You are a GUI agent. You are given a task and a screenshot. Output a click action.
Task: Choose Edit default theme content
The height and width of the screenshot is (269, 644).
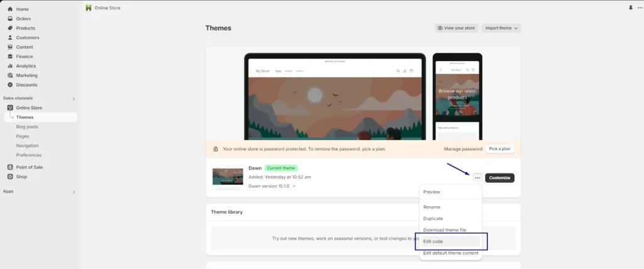(x=450, y=253)
